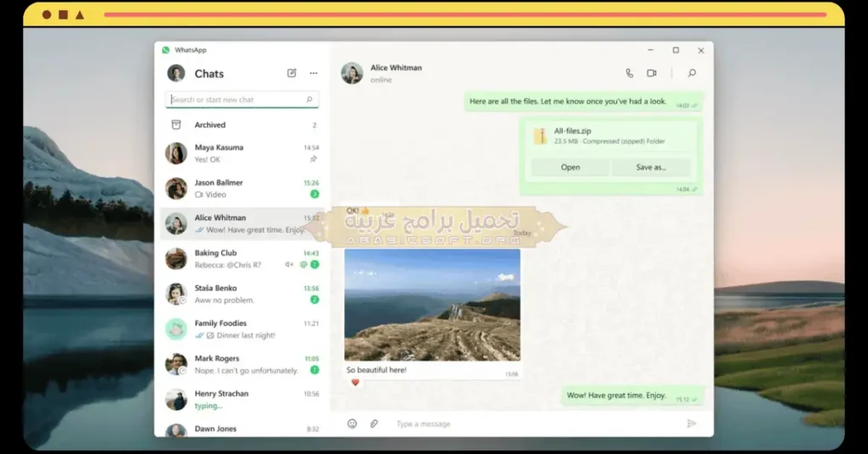This screenshot has width=868, height=454.
Task: Open Jason Ballmer chat
Action: click(242, 189)
